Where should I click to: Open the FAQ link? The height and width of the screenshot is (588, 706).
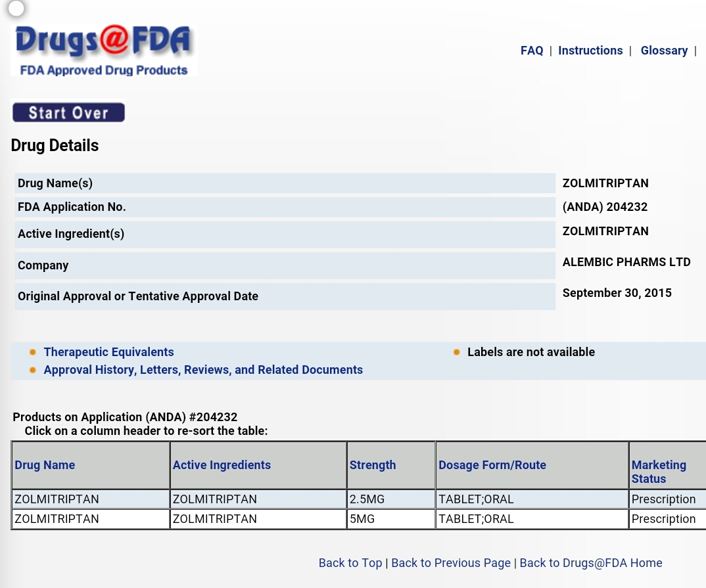pos(531,51)
